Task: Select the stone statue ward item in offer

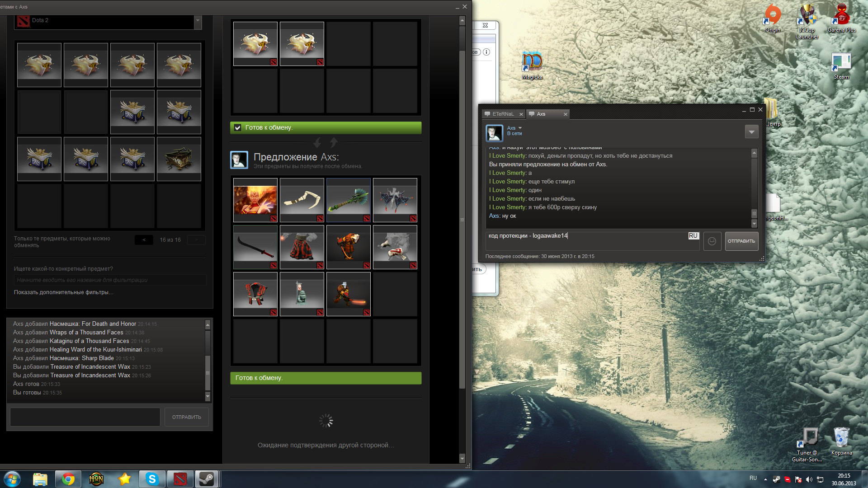Action: click(302, 294)
